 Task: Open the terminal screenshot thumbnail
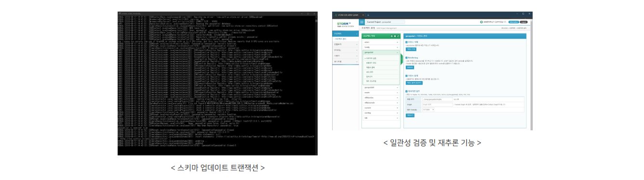[x=218, y=83]
